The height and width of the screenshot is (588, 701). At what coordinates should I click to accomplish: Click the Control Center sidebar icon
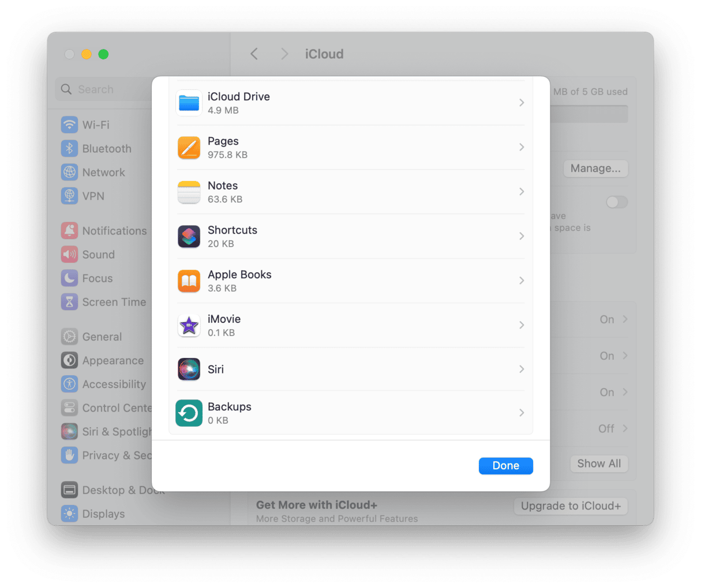[x=69, y=408]
